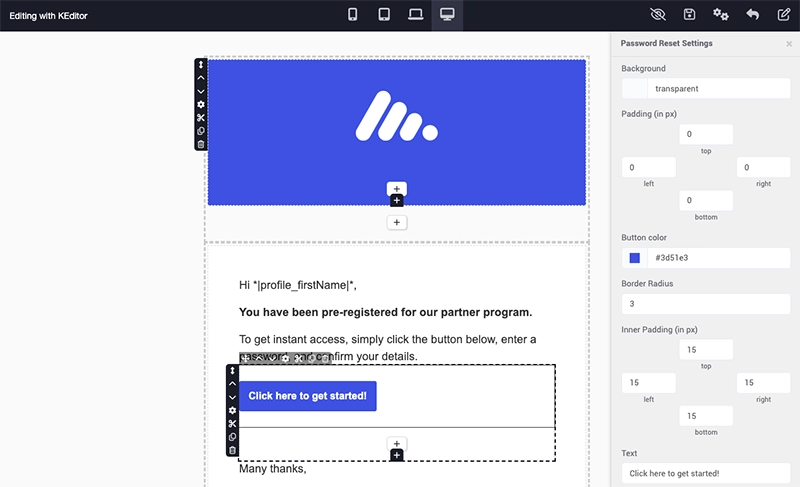Click the Border Radius input field
The image size is (800, 487).
click(705, 303)
